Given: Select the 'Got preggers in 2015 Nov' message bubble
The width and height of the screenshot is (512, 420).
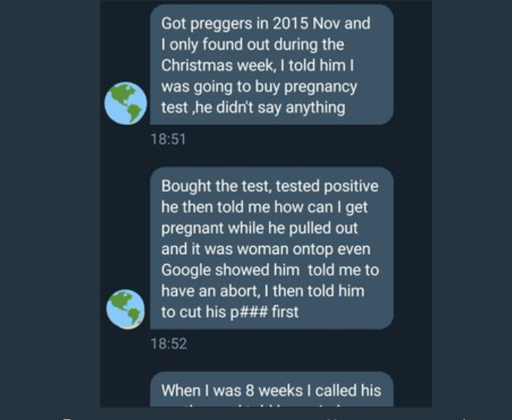Looking at the screenshot, I should [x=272, y=65].
